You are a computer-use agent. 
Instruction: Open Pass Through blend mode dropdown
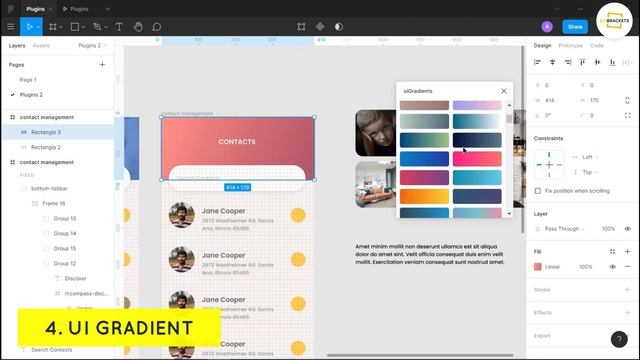[x=564, y=229]
